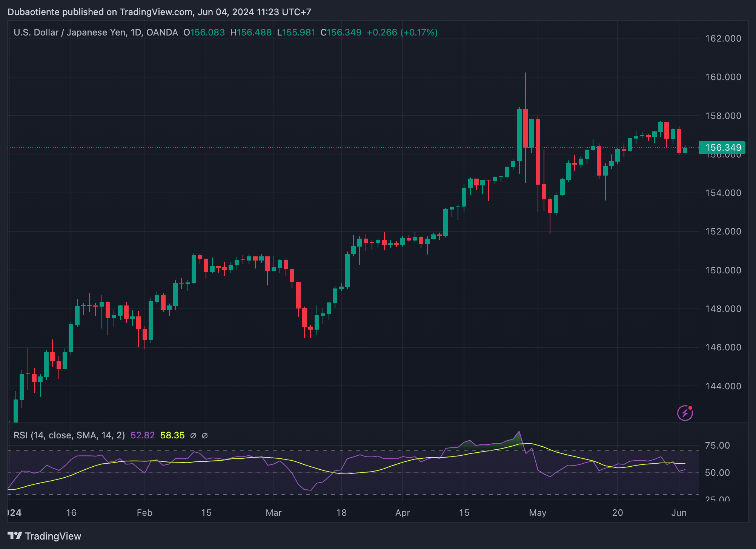Click the 16 date label on time axis
The width and height of the screenshot is (756, 549).
pos(71,513)
